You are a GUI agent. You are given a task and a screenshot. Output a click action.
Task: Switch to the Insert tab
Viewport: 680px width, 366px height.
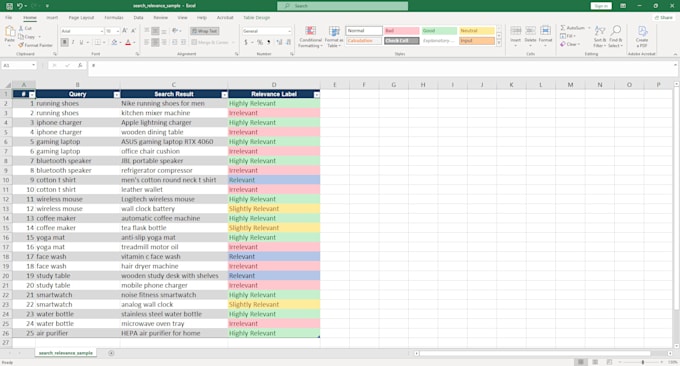tap(52, 18)
